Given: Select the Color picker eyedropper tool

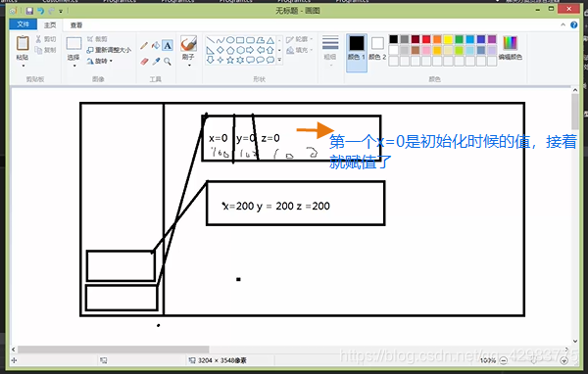Looking at the screenshot, I should pos(156,61).
